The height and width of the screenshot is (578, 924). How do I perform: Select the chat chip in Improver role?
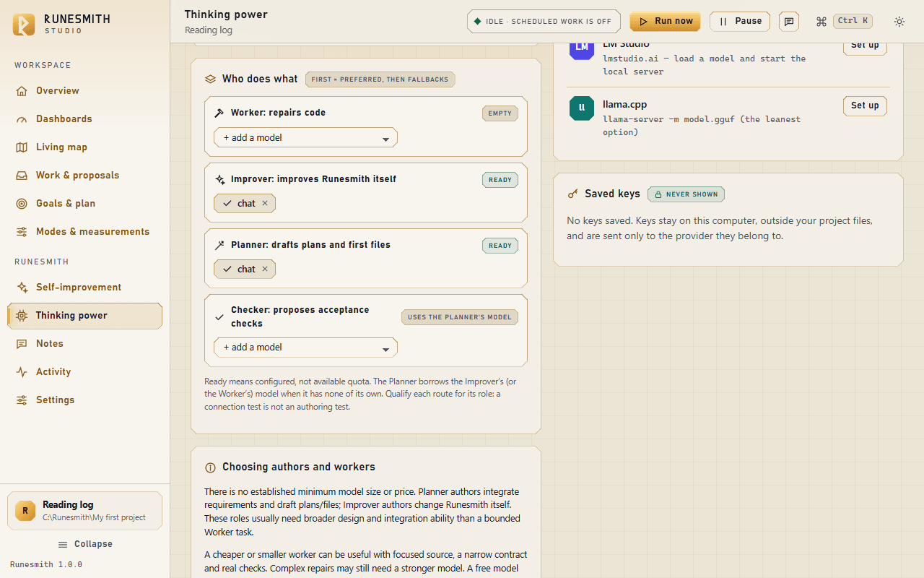pyautogui.click(x=245, y=204)
